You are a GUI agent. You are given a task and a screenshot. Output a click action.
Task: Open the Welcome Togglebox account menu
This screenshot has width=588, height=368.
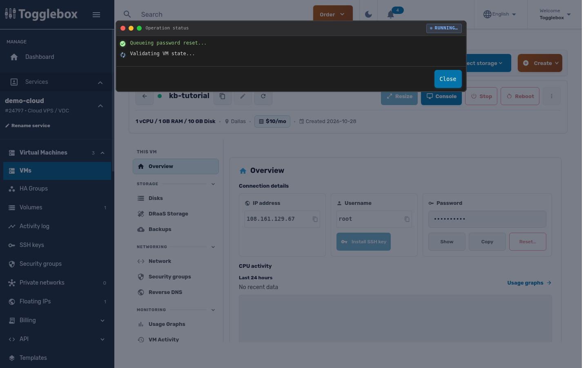pyautogui.click(x=555, y=14)
